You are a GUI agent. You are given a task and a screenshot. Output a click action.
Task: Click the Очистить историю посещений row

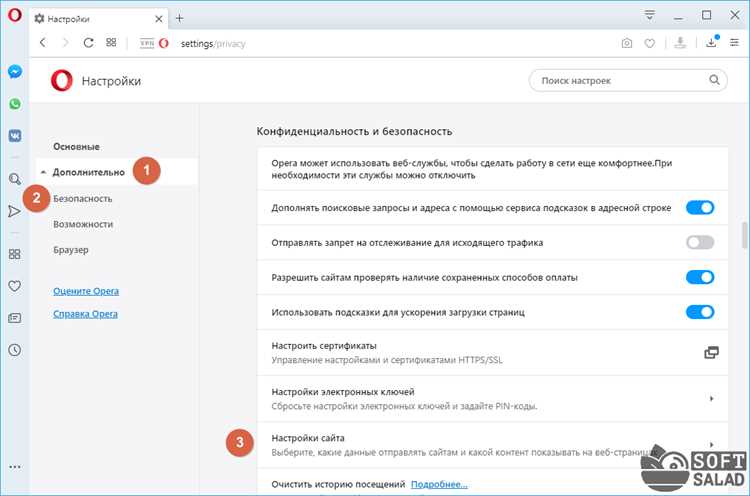pos(493,482)
